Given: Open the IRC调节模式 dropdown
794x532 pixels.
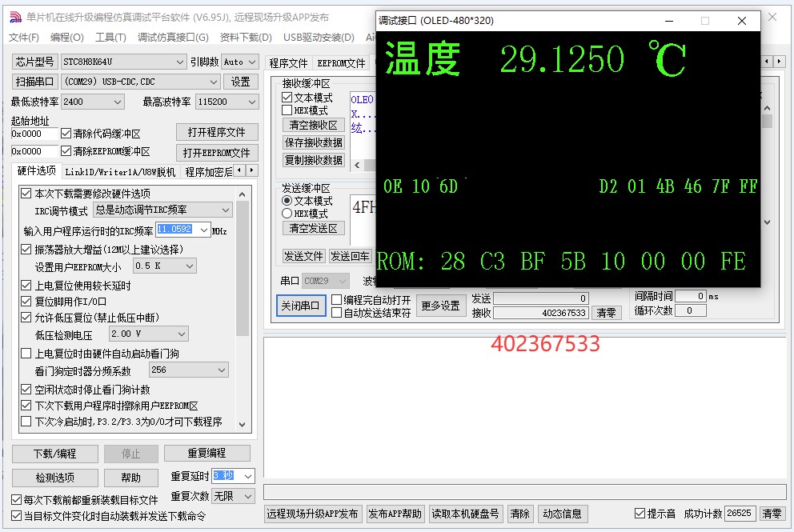Looking at the screenshot, I should click(162, 210).
